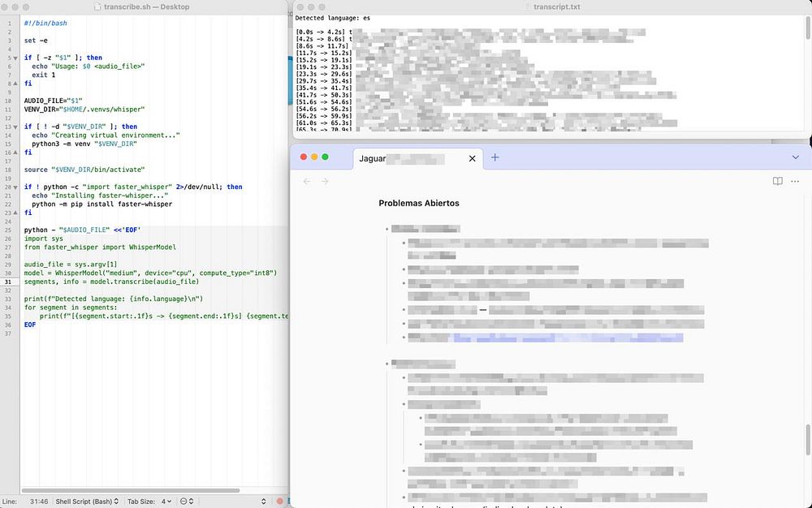Viewport: 812px width, 508px height.
Task: Collapse the fold triangle on line 5
Action: coord(15,58)
